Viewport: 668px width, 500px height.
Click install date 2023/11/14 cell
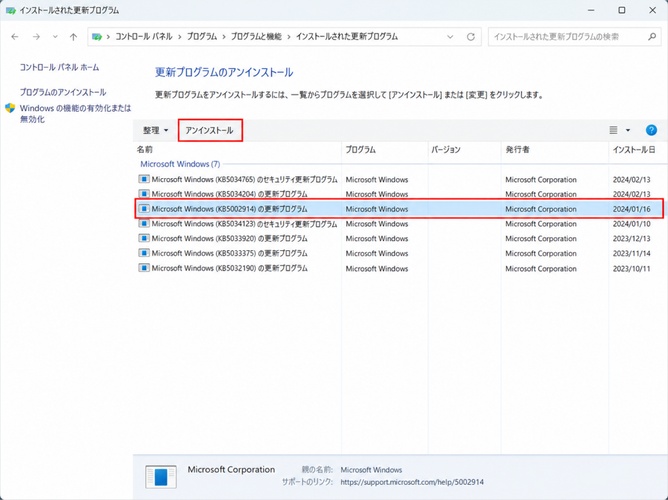click(x=631, y=253)
